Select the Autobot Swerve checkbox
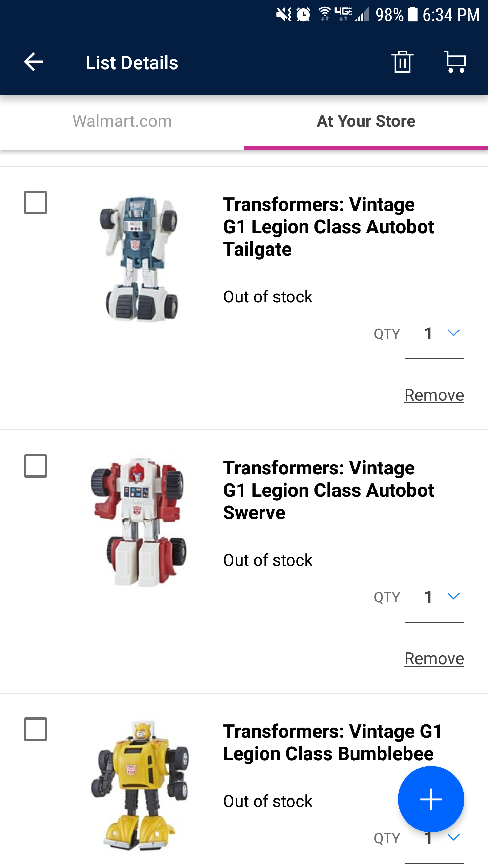The image size is (488, 868). 36,466
